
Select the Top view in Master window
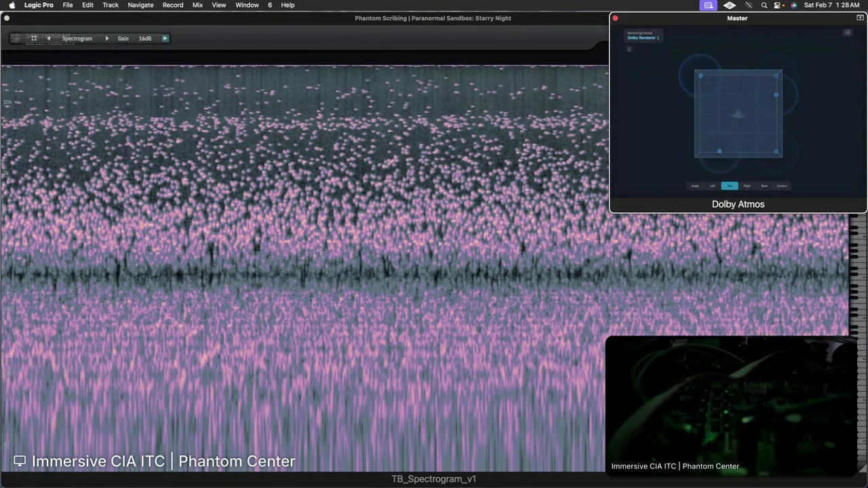pos(730,186)
